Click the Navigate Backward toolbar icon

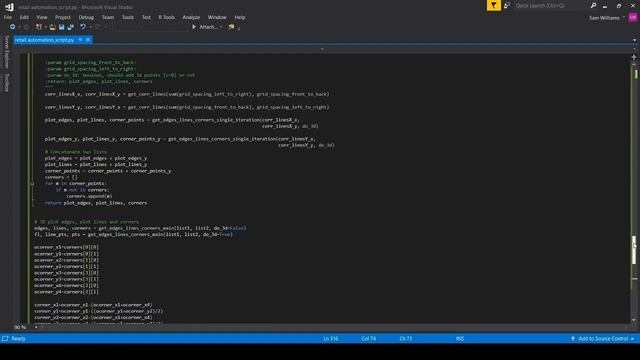13,27
